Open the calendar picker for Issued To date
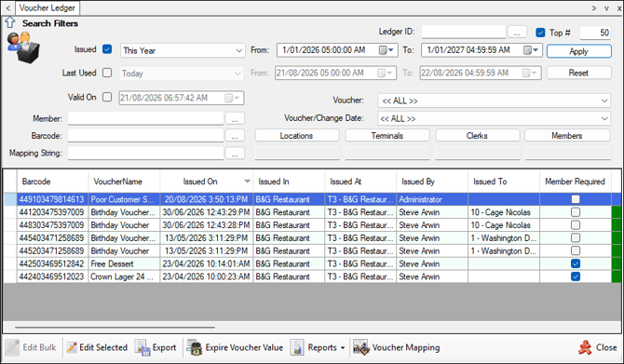The image size is (624, 364). 531,50
